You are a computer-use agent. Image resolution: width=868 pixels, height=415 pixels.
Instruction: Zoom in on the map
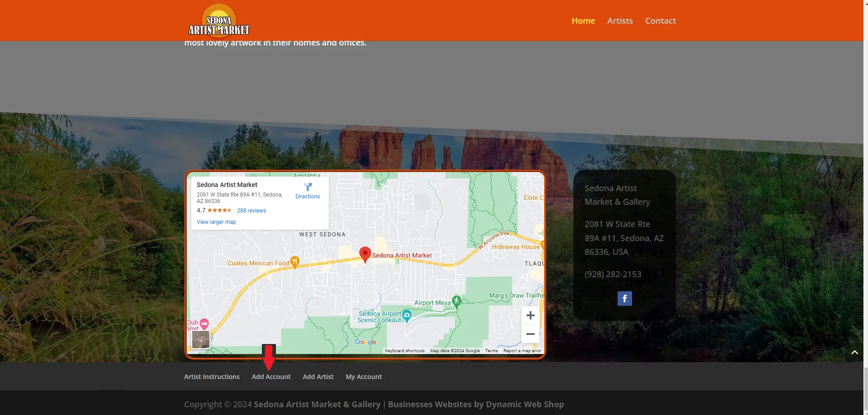530,315
